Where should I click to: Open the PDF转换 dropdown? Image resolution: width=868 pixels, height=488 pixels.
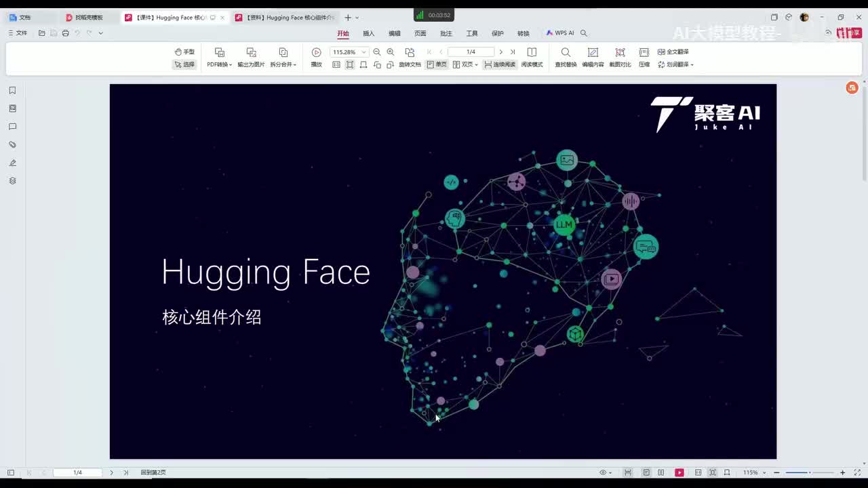(219, 64)
